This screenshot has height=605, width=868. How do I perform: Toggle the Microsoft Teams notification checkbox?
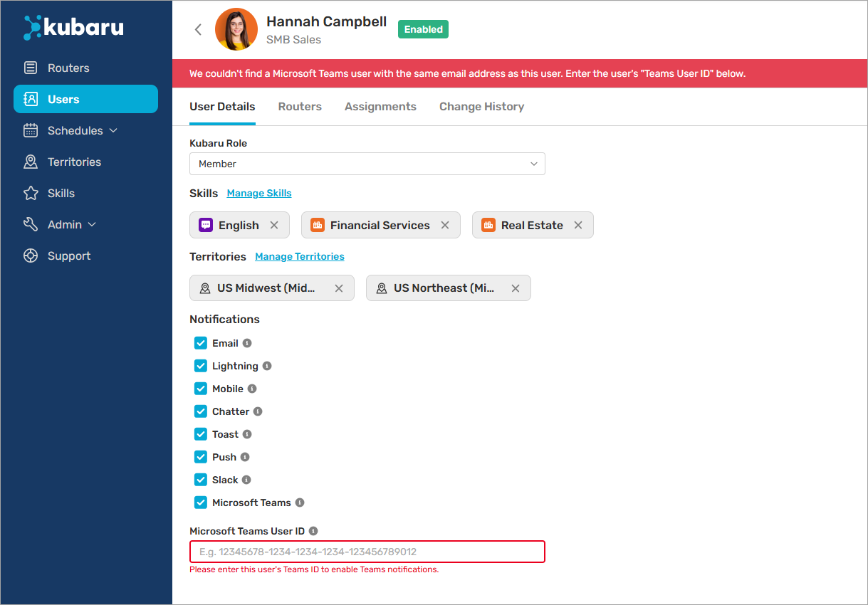[201, 503]
